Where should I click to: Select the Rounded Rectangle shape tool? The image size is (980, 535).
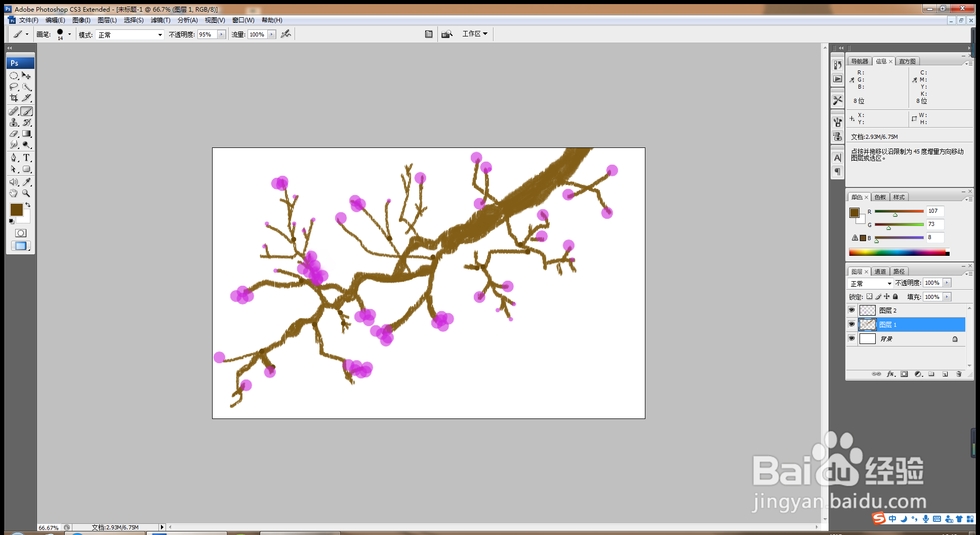coord(26,169)
